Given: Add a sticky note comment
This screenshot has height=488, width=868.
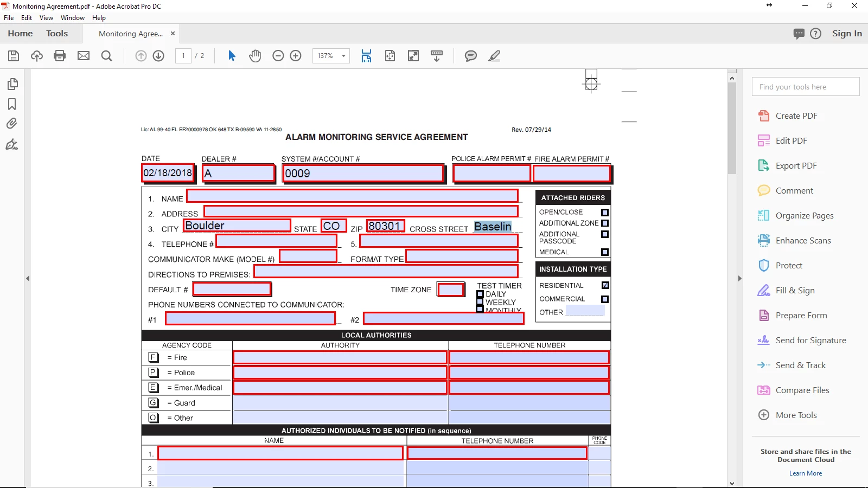Looking at the screenshot, I should [x=471, y=56].
